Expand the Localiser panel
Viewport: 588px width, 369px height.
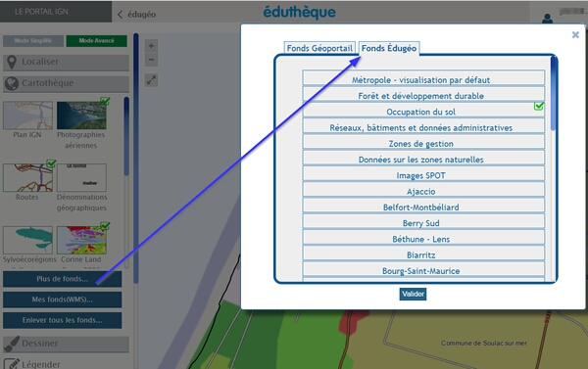(66, 63)
